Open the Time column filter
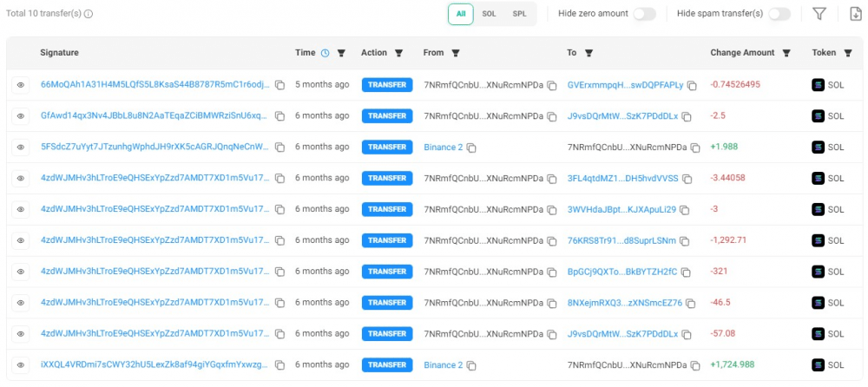Viewport: 868px width, 387px height. pos(341,53)
